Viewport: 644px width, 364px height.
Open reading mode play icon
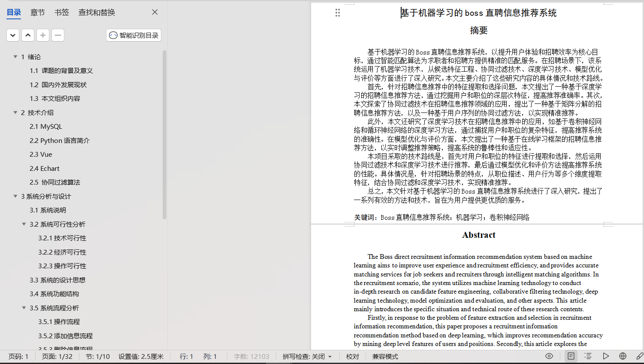[x=606, y=356]
